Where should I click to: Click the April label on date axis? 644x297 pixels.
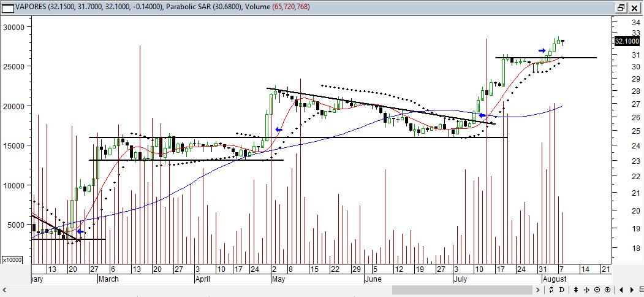[x=203, y=279]
